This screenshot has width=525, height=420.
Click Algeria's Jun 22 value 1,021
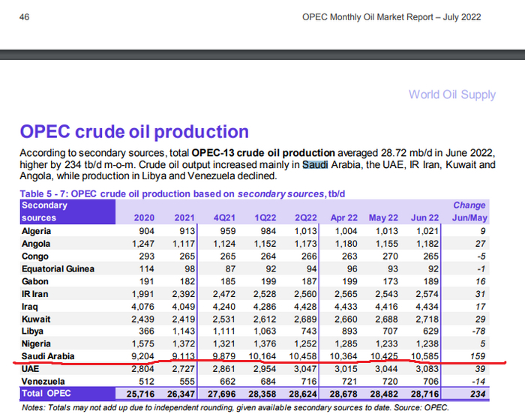click(427, 231)
